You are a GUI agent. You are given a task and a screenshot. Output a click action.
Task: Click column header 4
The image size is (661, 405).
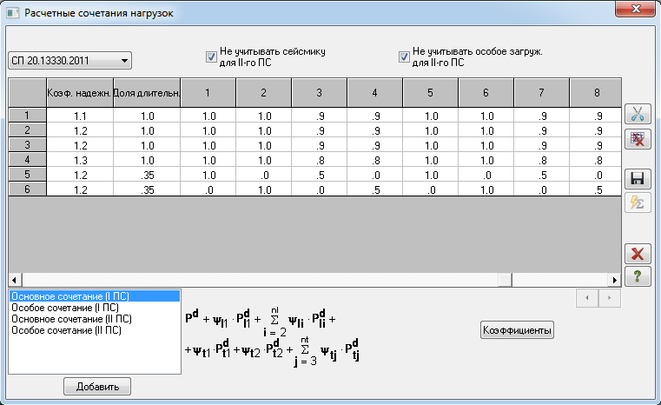tap(375, 93)
